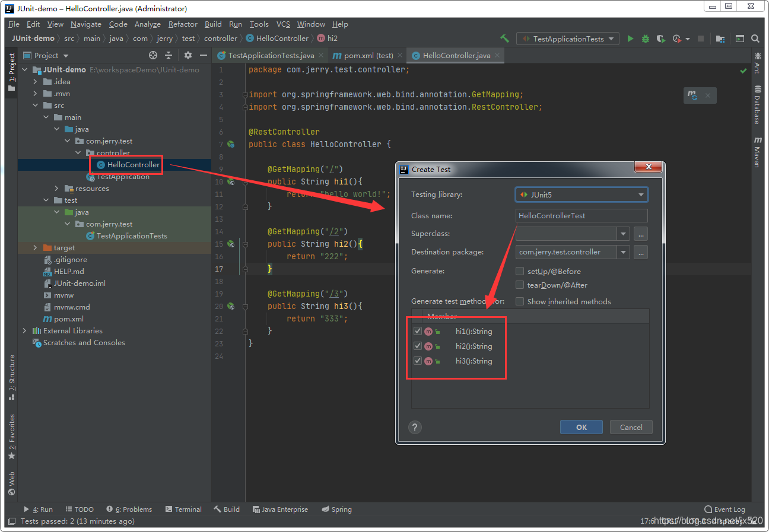
Task: Cancel the Create Test dialog
Action: point(631,427)
